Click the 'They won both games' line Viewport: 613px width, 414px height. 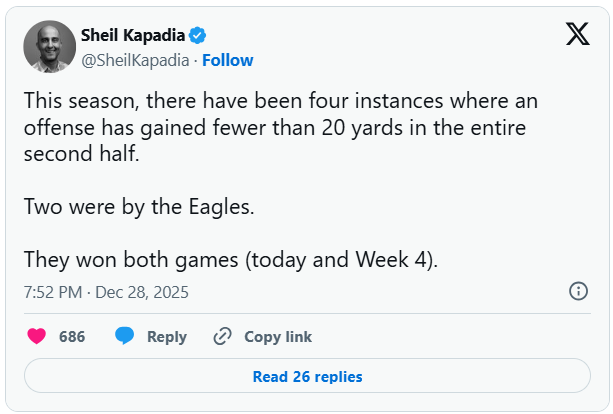pyautogui.click(x=231, y=259)
